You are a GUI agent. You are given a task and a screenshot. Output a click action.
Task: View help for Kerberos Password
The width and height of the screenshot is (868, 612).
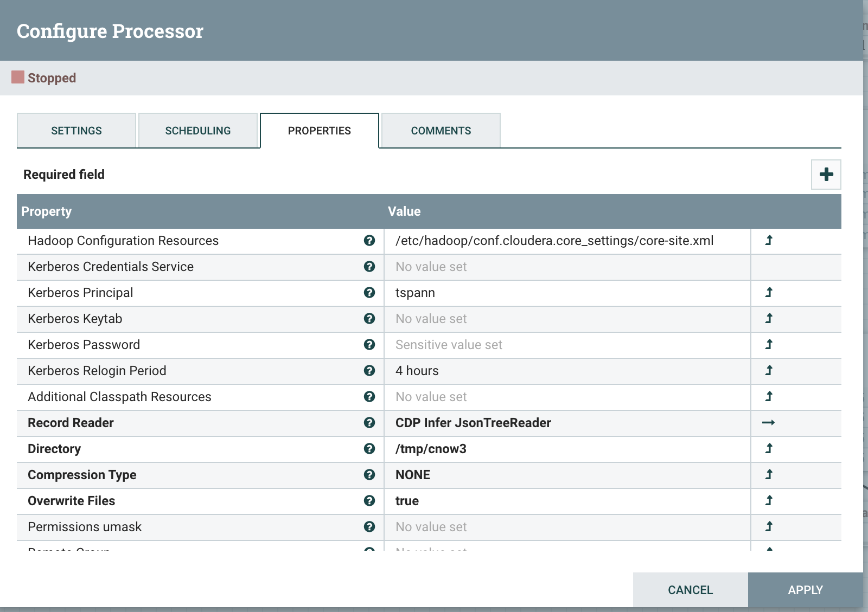tap(369, 345)
